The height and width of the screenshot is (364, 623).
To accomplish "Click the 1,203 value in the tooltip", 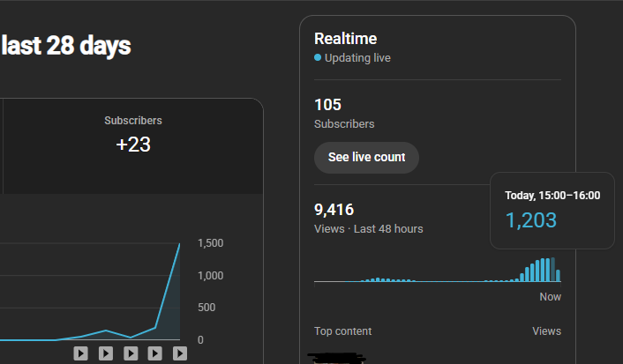I will tap(531, 220).
